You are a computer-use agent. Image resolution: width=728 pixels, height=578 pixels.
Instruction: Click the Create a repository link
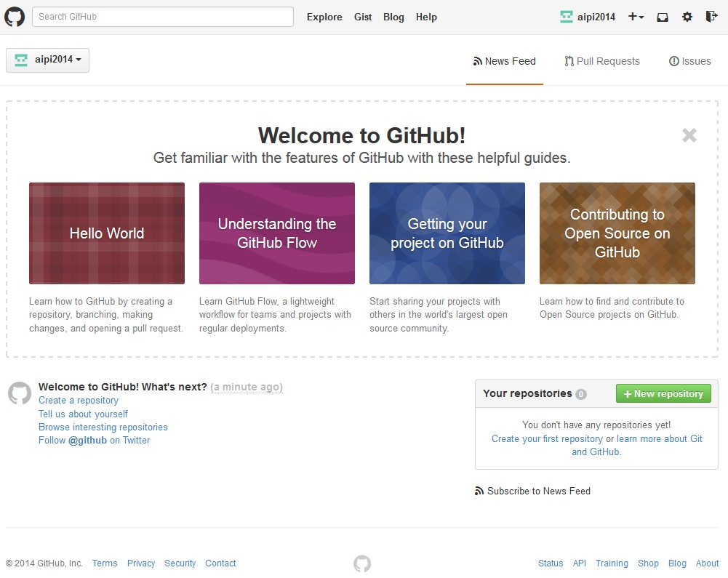(79, 400)
